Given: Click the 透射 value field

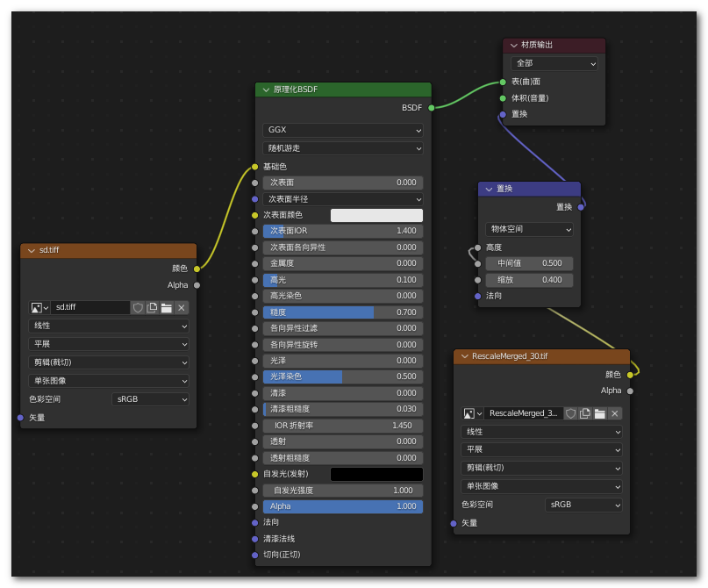Looking at the screenshot, I should click(343, 441).
